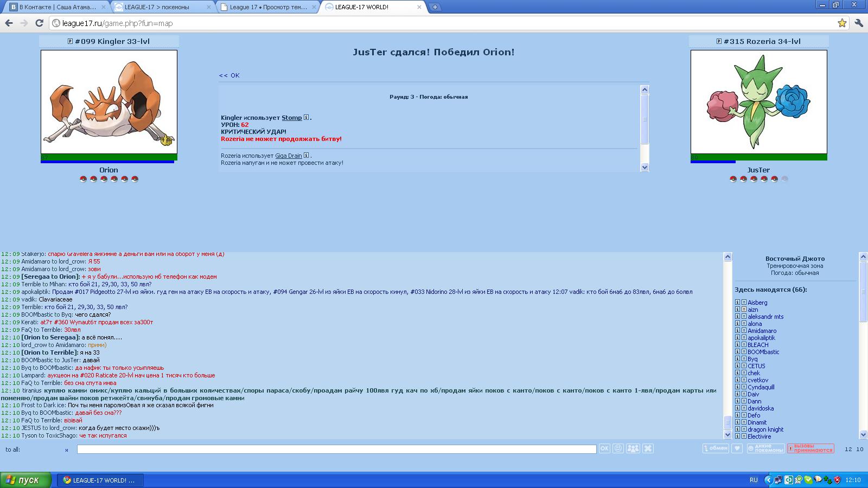This screenshot has width=868, height=488.
Task: Open the info icon next to BLEACH
Action: (737, 345)
